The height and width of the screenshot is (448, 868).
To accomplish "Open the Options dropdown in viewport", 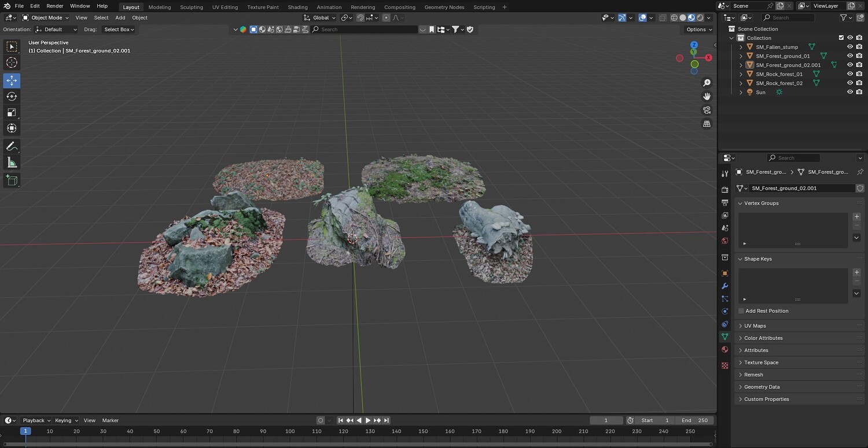I will tap(698, 29).
